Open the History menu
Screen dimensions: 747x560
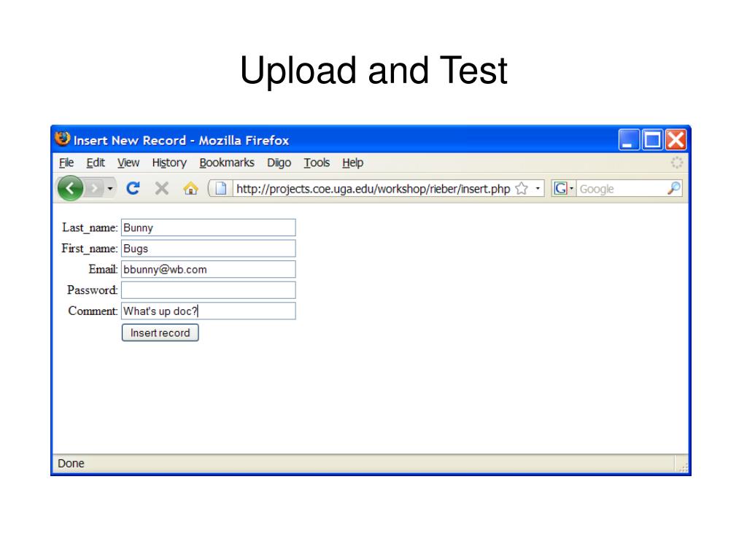point(169,163)
